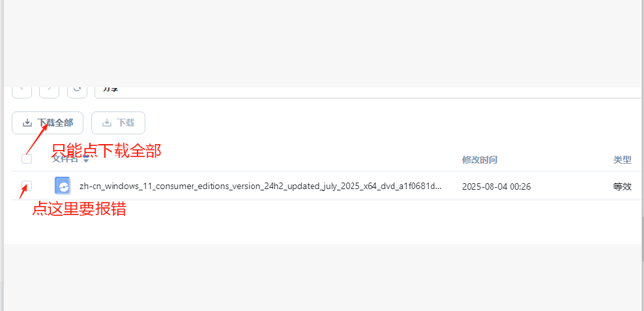This screenshot has width=644, height=311.
Task: Click the 等效 type cell
Action: (622, 186)
